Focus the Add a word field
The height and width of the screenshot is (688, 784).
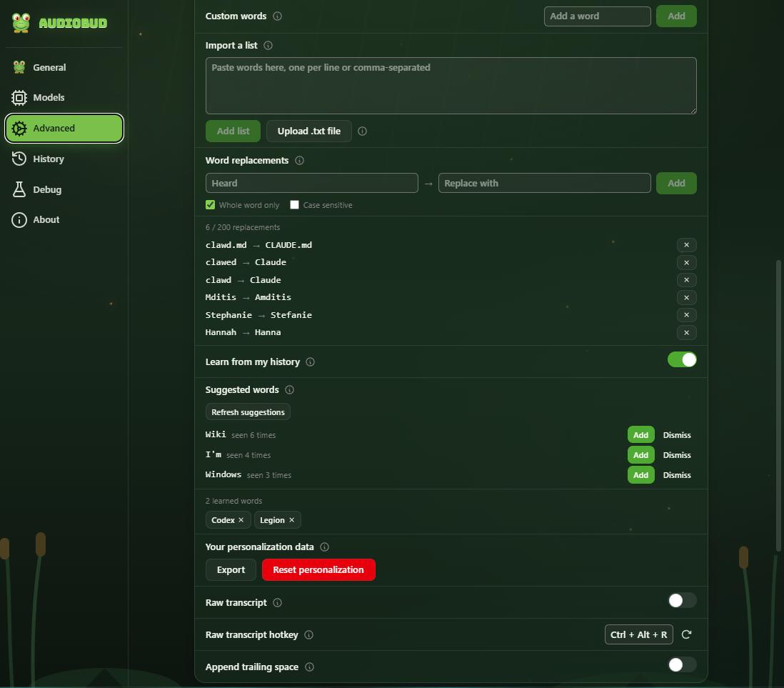(x=597, y=16)
